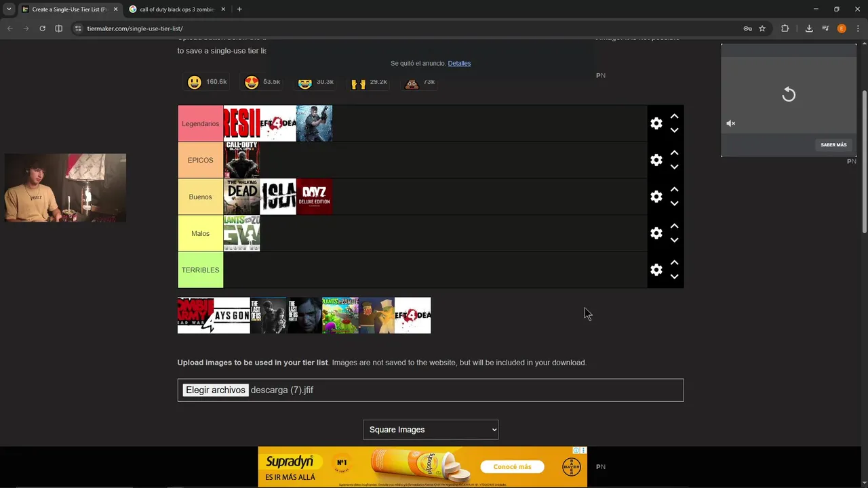Open settings gear for Buenos tier
The image size is (868, 488).
tap(656, 197)
